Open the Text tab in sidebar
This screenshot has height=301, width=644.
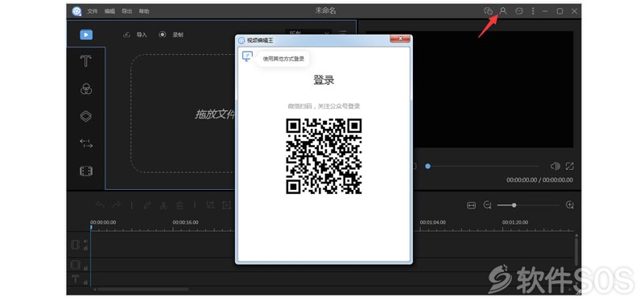pyautogui.click(x=85, y=61)
